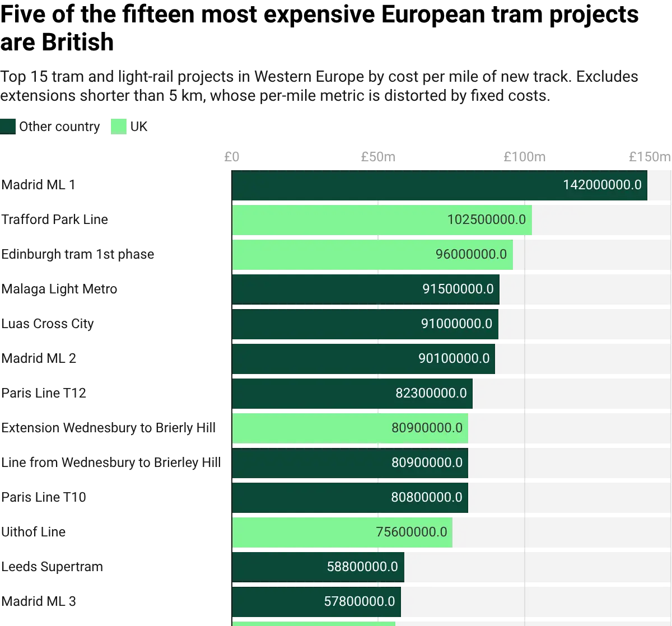Click the 'Malaga Light Metro' label
This screenshot has width=672, height=626.
tap(59, 289)
